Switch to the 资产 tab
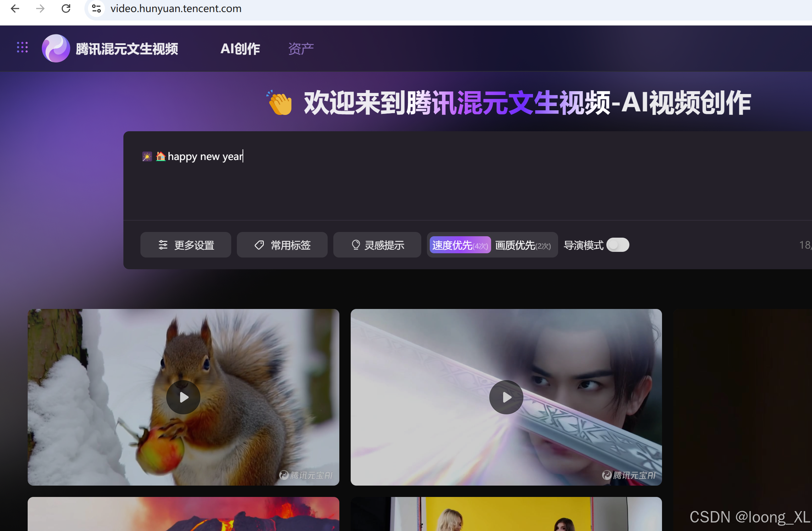812x531 pixels. coord(300,48)
